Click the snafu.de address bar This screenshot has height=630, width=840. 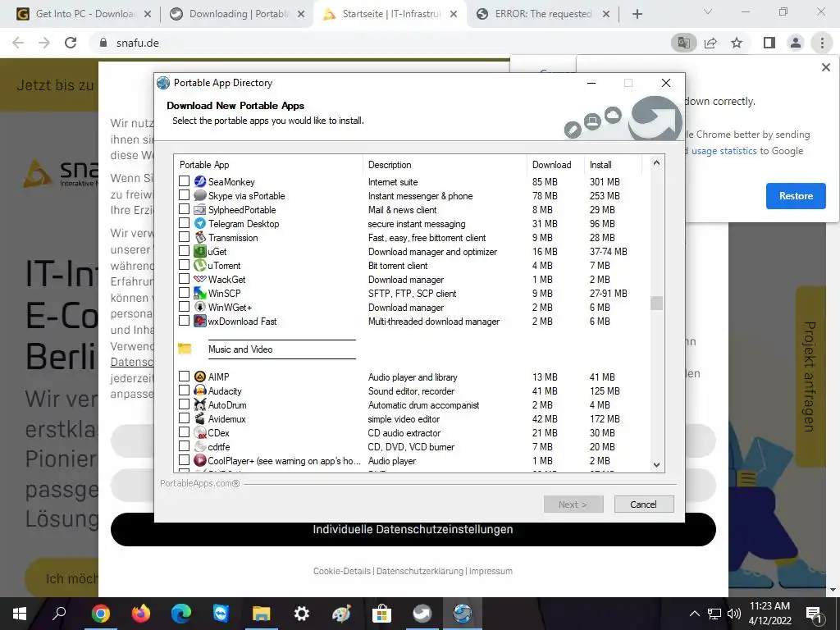pyautogui.click(x=375, y=43)
